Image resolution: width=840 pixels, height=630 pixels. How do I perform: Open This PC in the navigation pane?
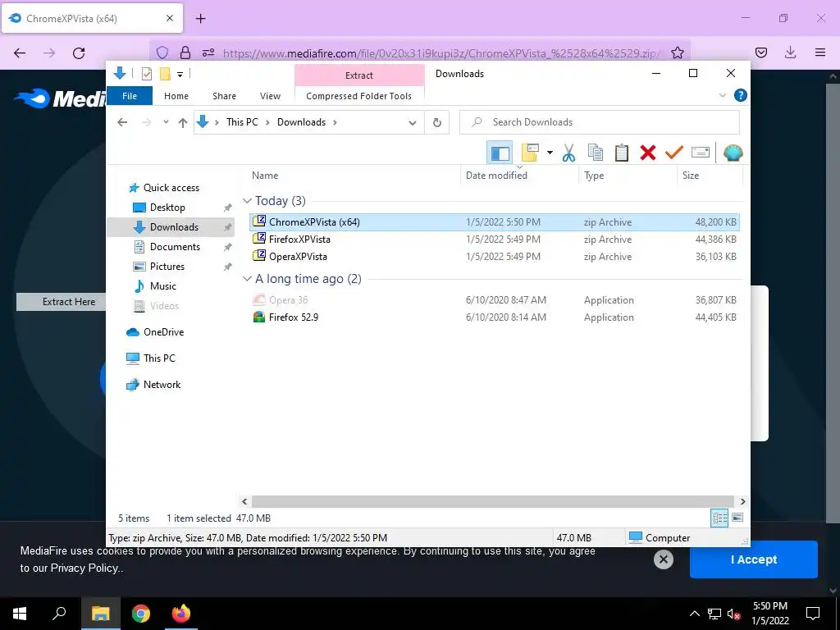pos(158,358)
